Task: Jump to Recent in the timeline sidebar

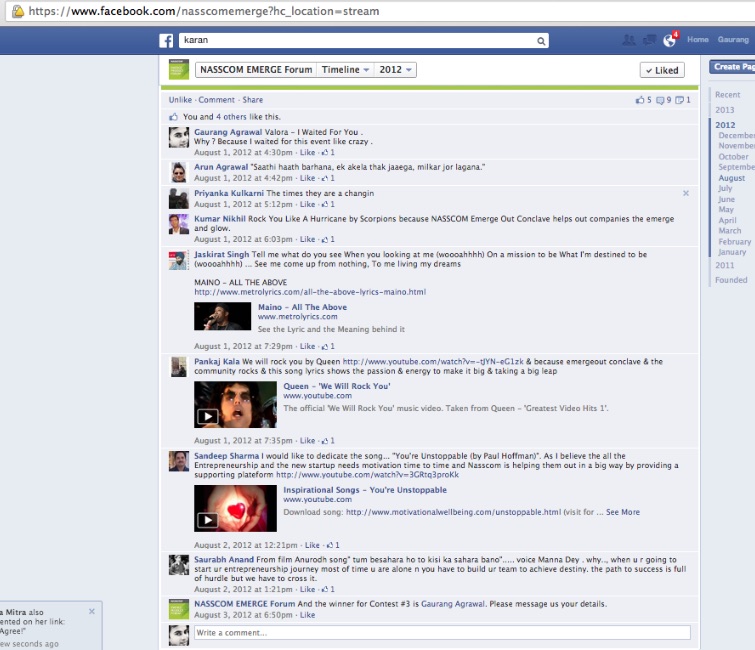Action: click(727, 95)
